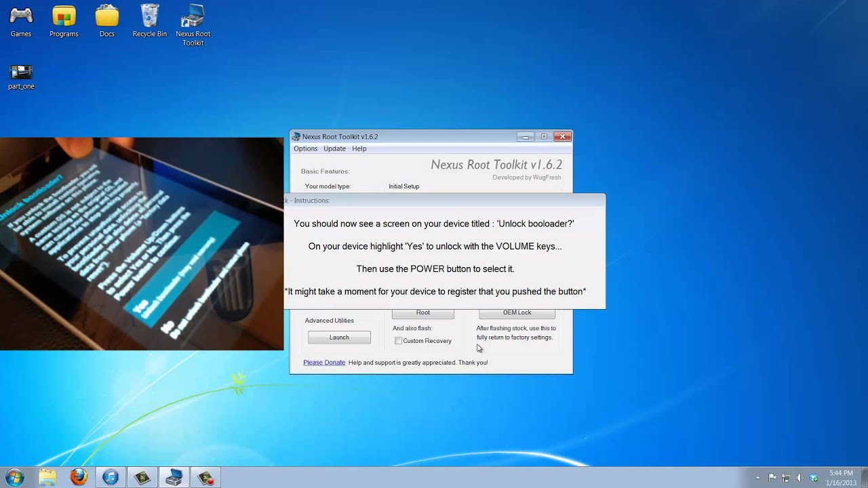
Task: Click the Nexus Root Toolkit title bar icon
Action: point(296,137)
